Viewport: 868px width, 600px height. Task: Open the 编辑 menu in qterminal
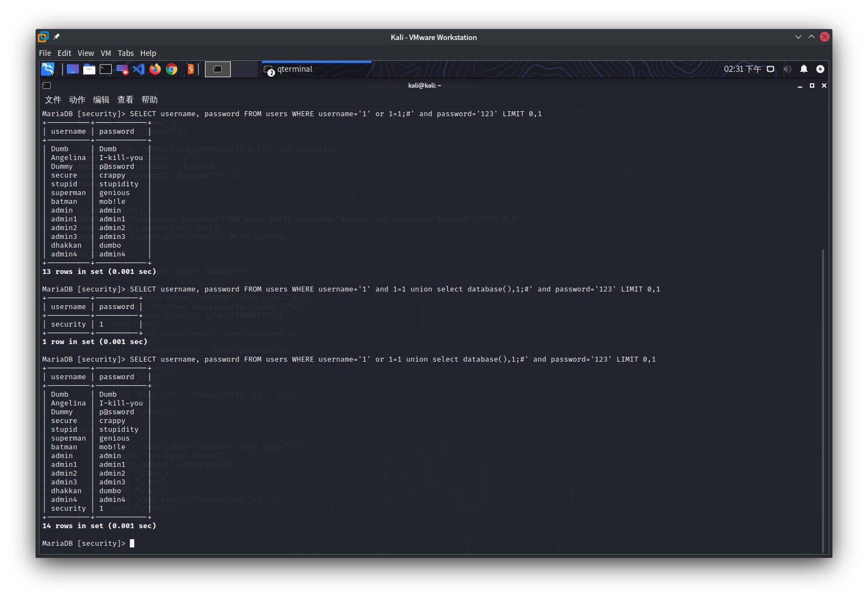click(x=101, y=100)
